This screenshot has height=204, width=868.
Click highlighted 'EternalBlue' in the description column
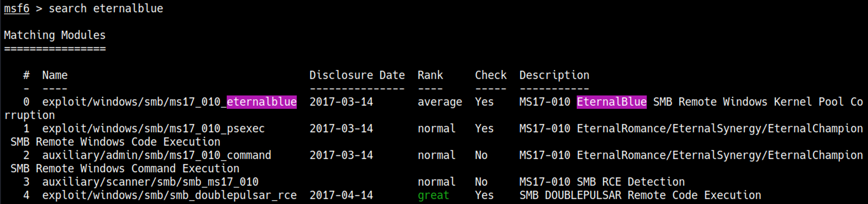click(611, 102)
